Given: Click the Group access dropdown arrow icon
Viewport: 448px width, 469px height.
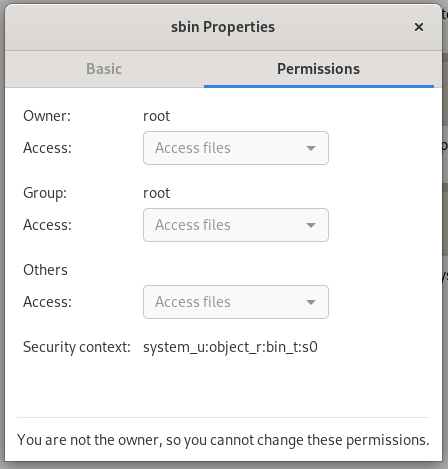Looking at the screenshot, I should coord(311,225).
